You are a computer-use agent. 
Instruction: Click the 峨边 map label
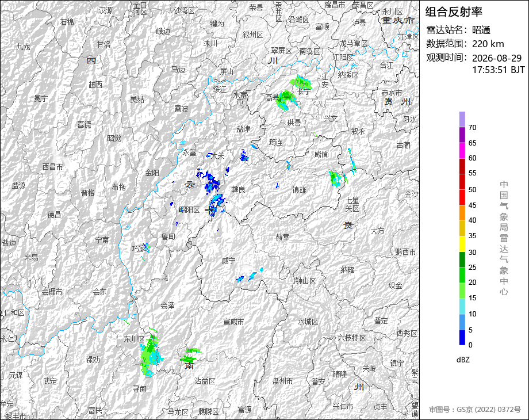point(163,32)
